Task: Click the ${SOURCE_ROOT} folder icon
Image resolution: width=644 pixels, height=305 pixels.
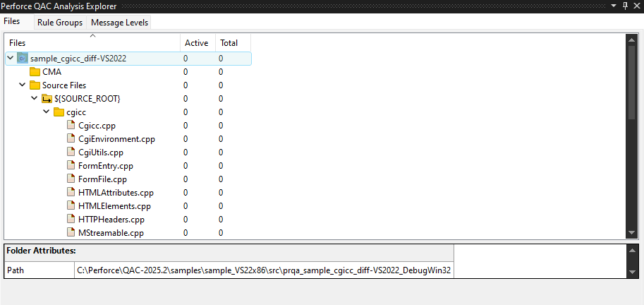Action: pyautogui.click(x=47, y=99)
